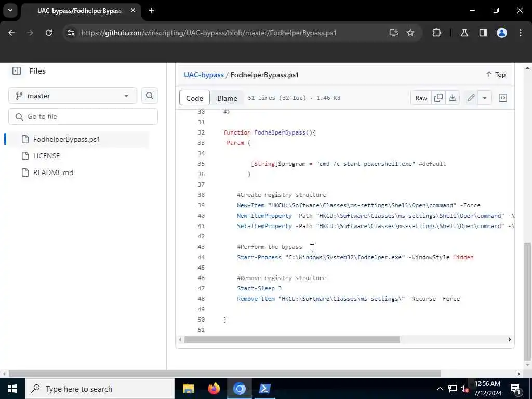532x399 pixels.
Task: Reload the current page
Action: click(x=49, y=33)
